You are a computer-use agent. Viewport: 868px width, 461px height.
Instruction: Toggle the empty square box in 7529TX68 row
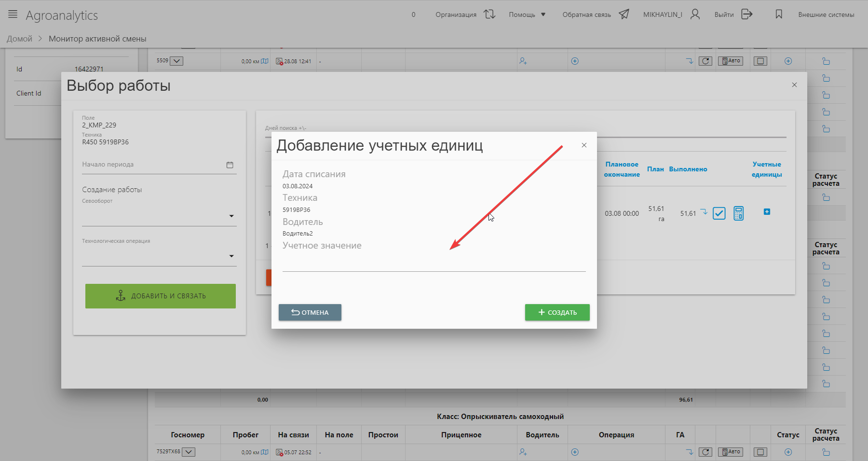tap(760, 452)
